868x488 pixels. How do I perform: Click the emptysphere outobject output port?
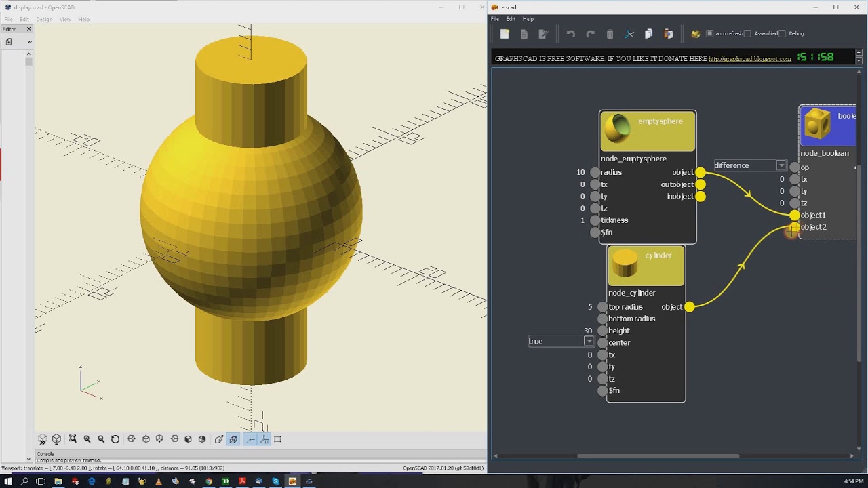(701, 184)
